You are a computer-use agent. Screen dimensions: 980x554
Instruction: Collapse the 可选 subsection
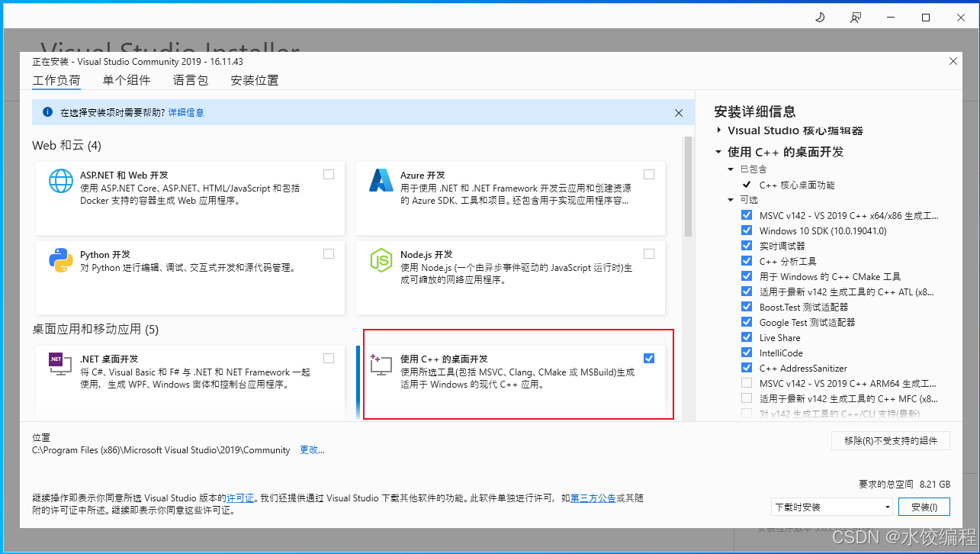click(x=731, y=200)
